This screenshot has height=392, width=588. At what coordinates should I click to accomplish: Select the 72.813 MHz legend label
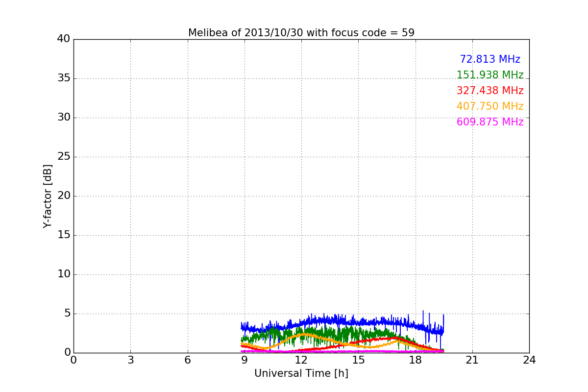(490, 59)
